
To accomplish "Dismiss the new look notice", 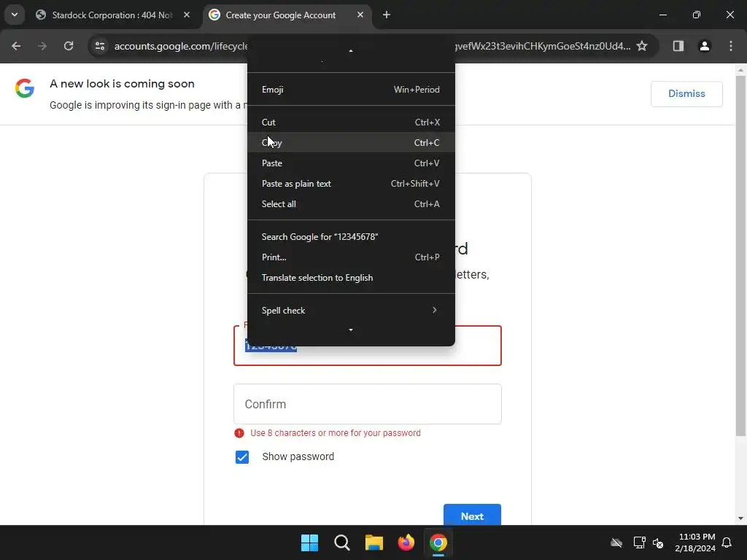I will pos(686,94).
